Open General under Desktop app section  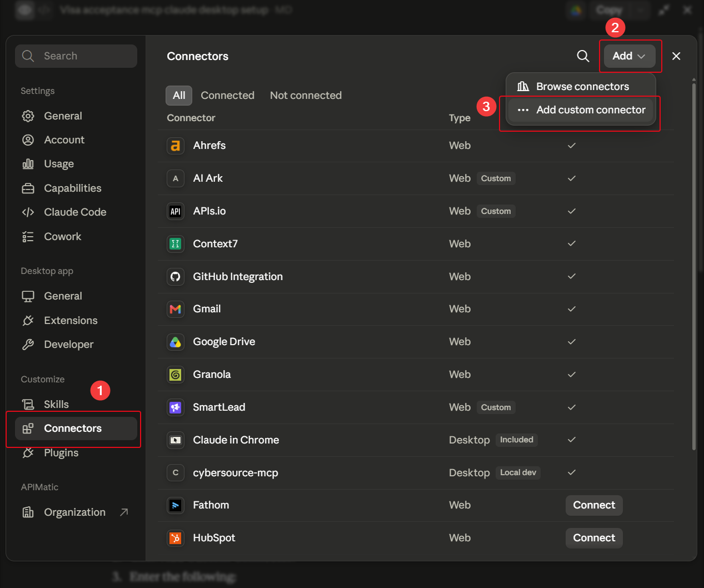[x=76, y=296]
